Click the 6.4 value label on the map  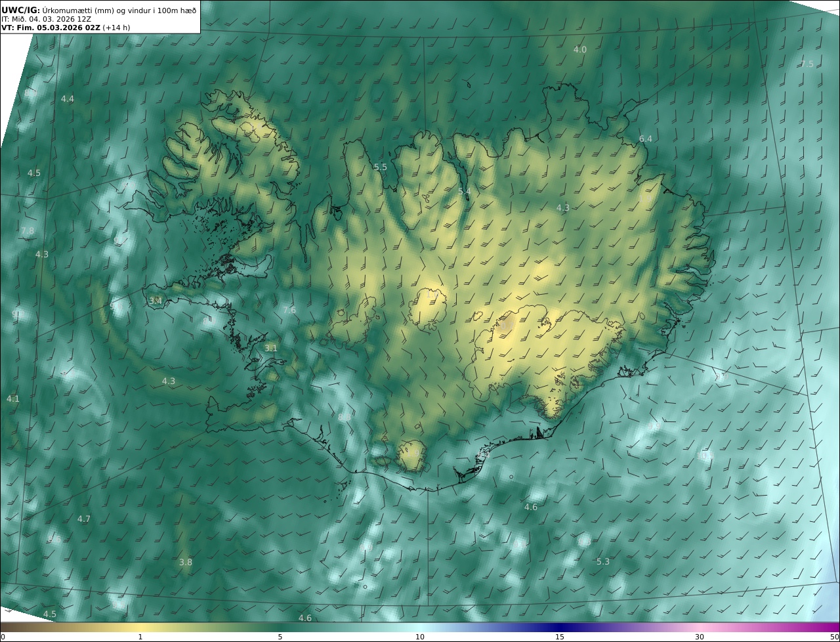pyautogui.click(x=646, y=139)
